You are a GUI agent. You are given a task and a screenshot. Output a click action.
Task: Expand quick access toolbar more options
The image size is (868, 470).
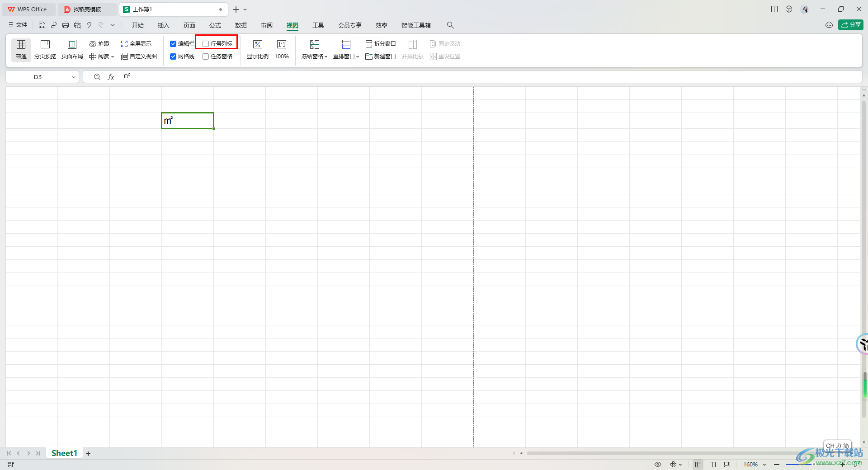(x=113, y=25)
